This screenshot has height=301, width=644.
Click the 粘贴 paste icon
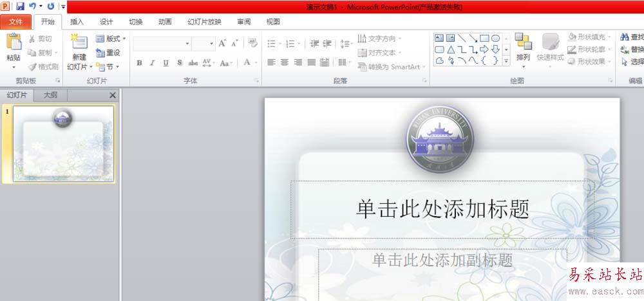(x=14, y=42)
